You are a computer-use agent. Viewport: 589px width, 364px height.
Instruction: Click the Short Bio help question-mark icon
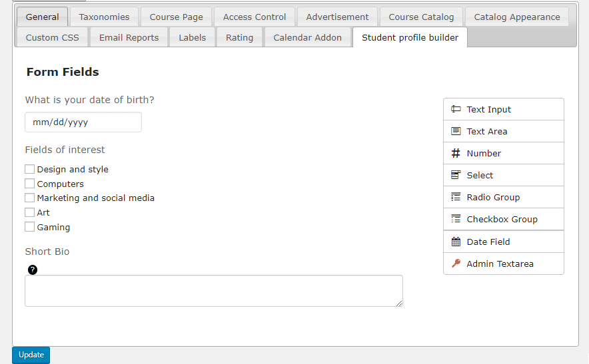pos(33,270)
